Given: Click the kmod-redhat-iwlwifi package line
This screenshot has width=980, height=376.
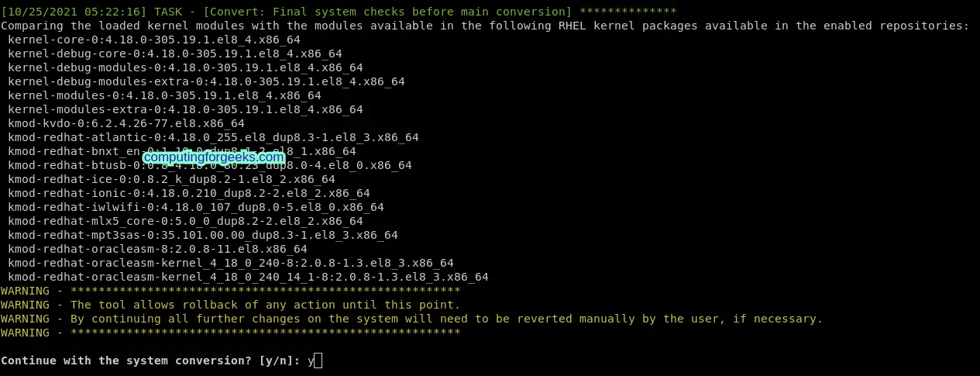Looking at the screenshot, I should (195, 207).
